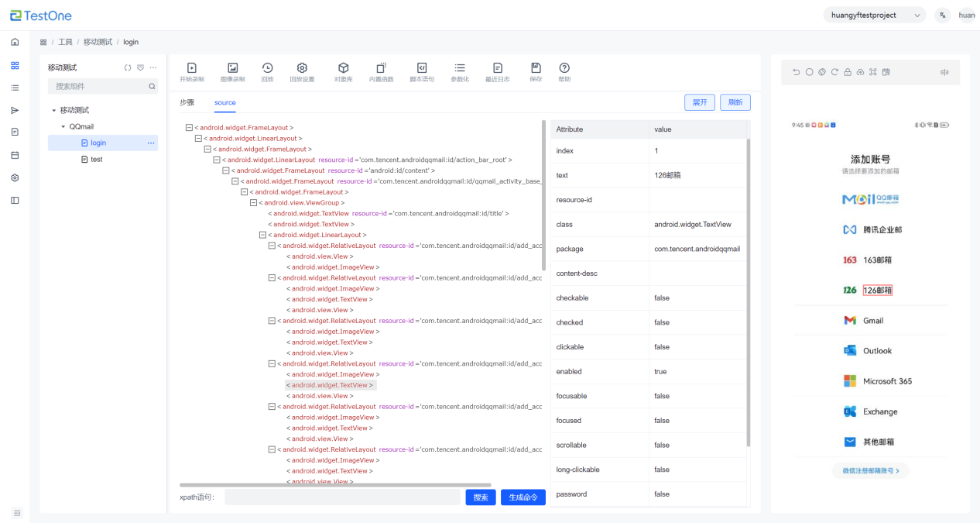Click the screenshot capture icon on device toolbar

click(x=872, y=72)
